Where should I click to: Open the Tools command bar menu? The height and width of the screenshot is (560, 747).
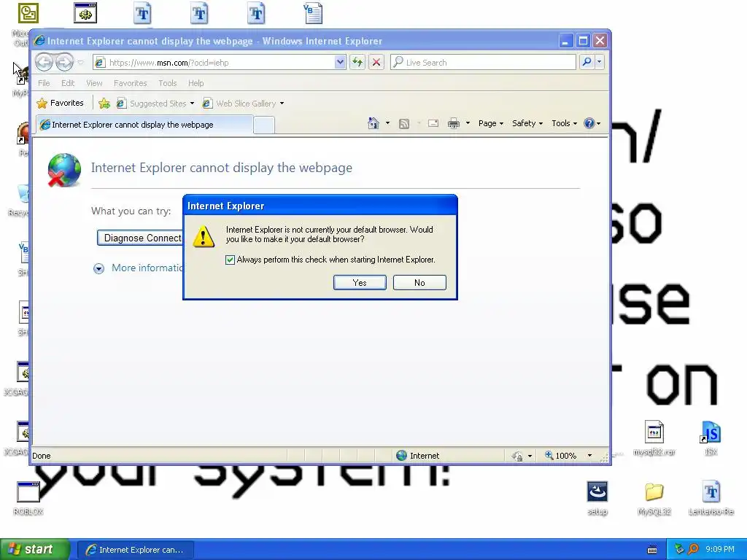564,123
